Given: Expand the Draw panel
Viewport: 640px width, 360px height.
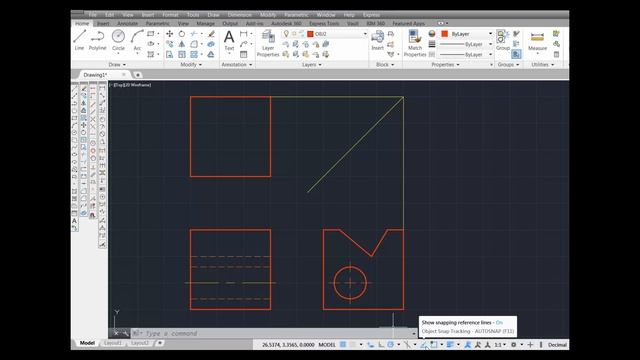Looking at the screenshot, I should (117, 64).
